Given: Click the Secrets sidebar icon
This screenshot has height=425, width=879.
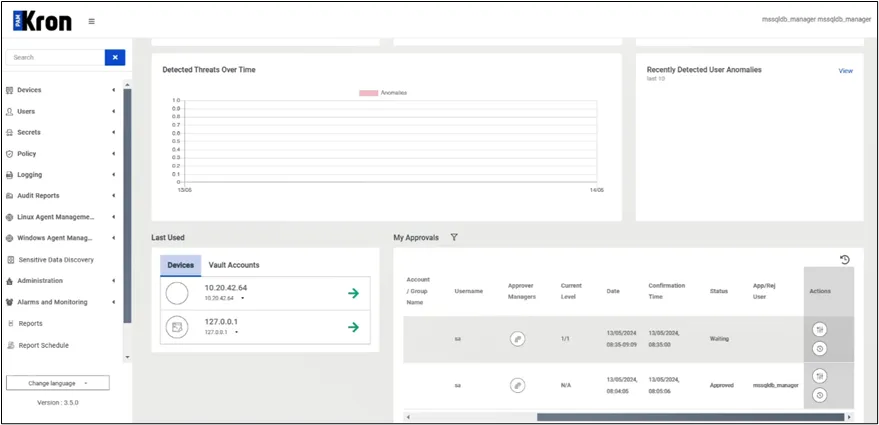Looking at the screenshot, I should pyautogui.click(x=10, y=133).
